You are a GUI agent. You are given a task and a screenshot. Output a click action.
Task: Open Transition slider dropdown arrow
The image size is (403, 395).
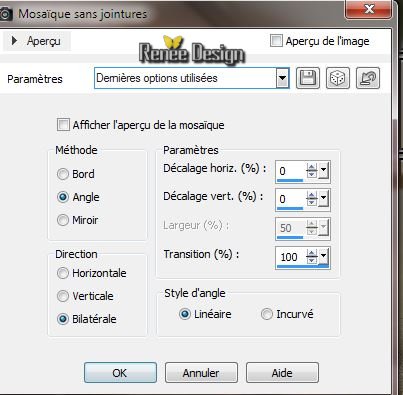pos(323,257)
